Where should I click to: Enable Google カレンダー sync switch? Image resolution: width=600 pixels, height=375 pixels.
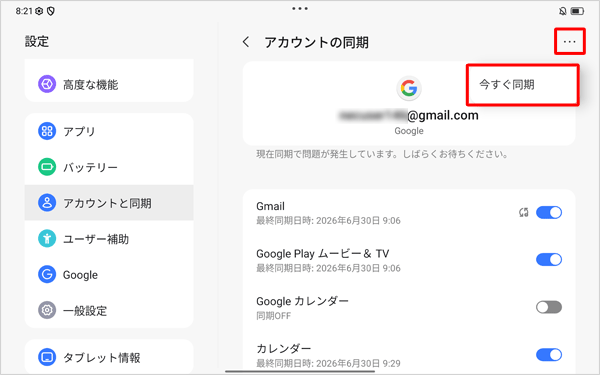549,307
